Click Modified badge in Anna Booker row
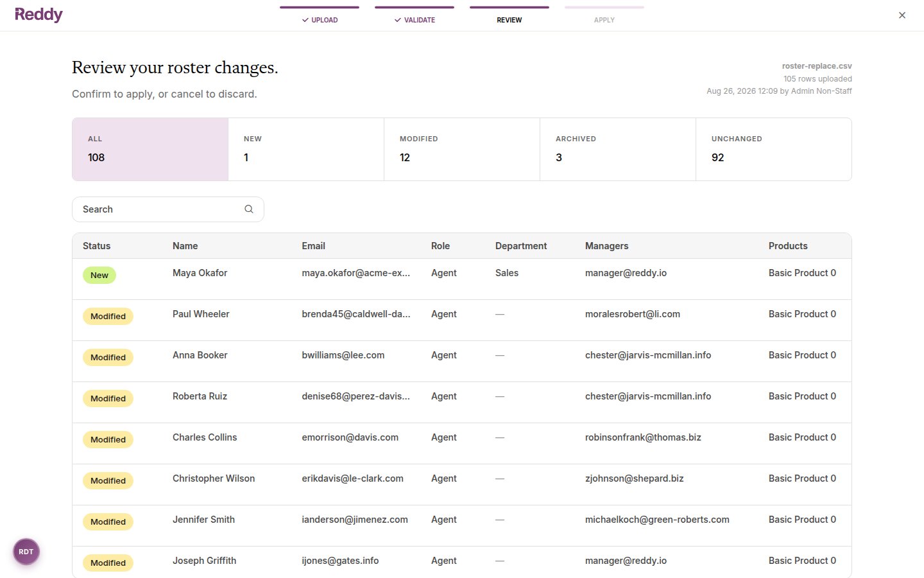 [108, 358]
